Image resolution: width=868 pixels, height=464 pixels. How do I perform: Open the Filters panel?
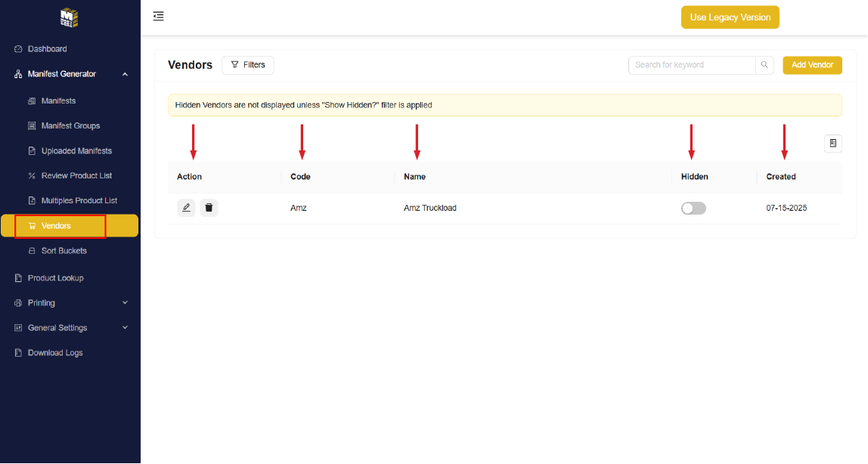pos(248,65)
